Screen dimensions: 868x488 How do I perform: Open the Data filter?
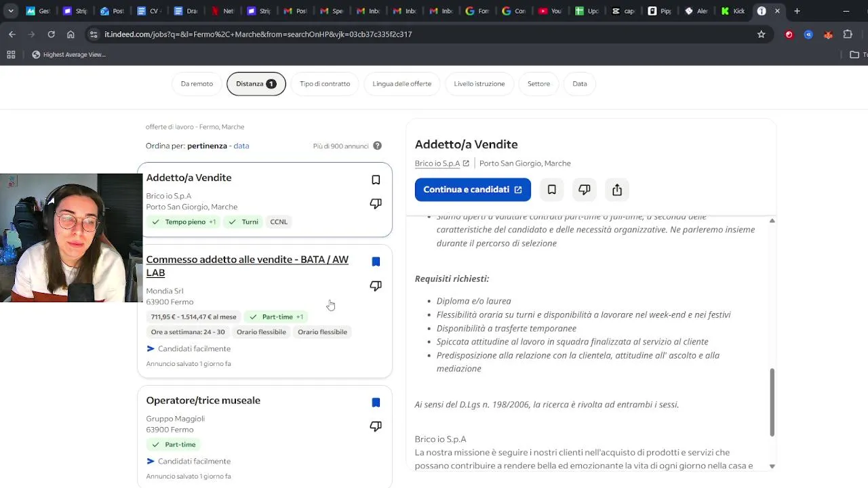tap(580, 84)
